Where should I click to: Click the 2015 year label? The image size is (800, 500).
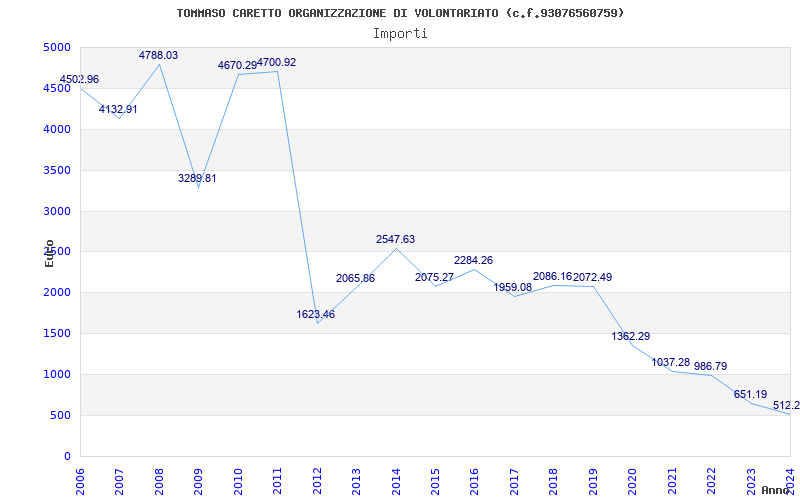(x=435, y=482)
